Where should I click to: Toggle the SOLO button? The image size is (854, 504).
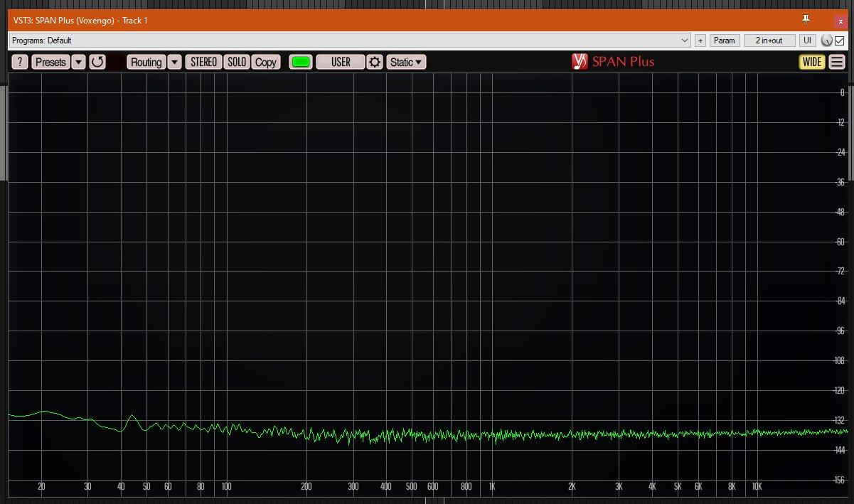pyautogui.click(x=237, y=62)
